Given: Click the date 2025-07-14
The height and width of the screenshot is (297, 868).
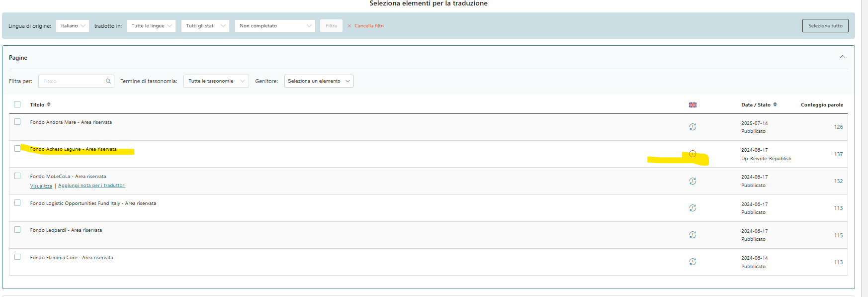Looking at the screenshot, I should pos(754,123).
